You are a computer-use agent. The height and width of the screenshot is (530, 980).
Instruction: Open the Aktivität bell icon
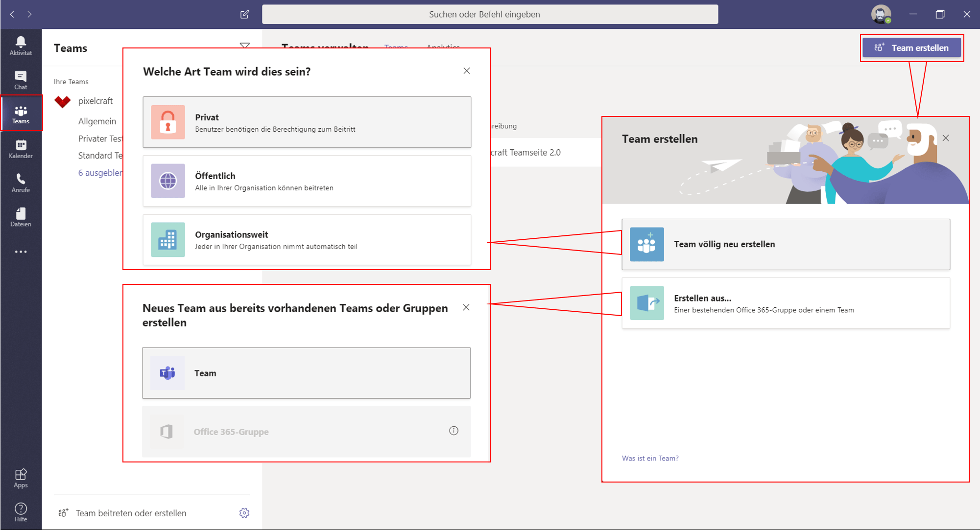21,46
